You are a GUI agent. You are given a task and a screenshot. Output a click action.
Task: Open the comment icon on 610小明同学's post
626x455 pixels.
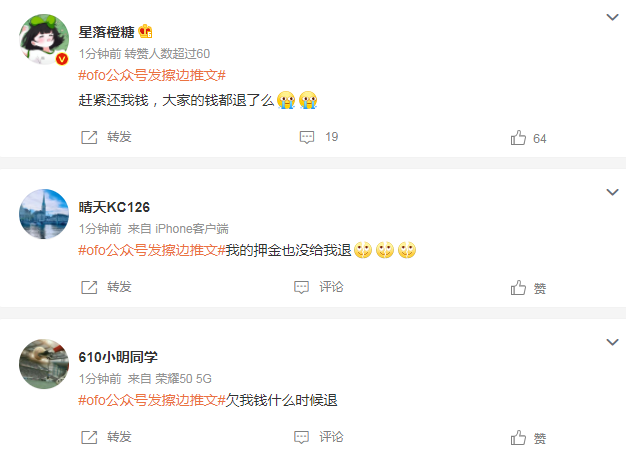[x=301, y=437]
